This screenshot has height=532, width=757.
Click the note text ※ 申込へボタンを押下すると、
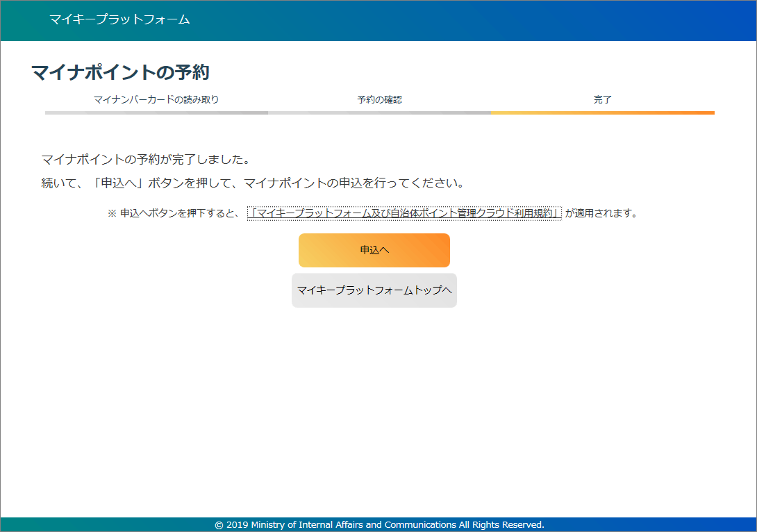(174, 213)
